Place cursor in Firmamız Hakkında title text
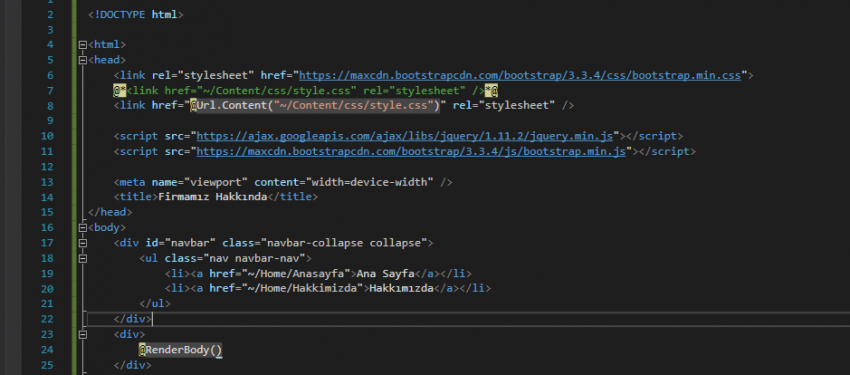Image resolution: width=850 pixels, height=375 pixels. point(212,197)
